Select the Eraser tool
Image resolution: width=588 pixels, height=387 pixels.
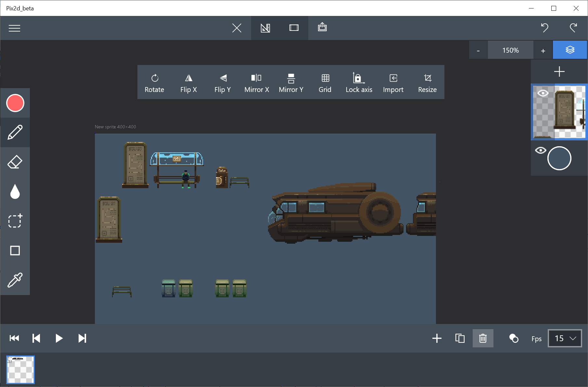15,161
